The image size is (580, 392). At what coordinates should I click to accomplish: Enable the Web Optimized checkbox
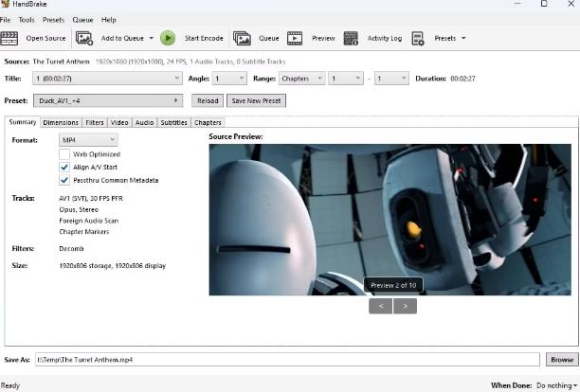coord(64,154)
